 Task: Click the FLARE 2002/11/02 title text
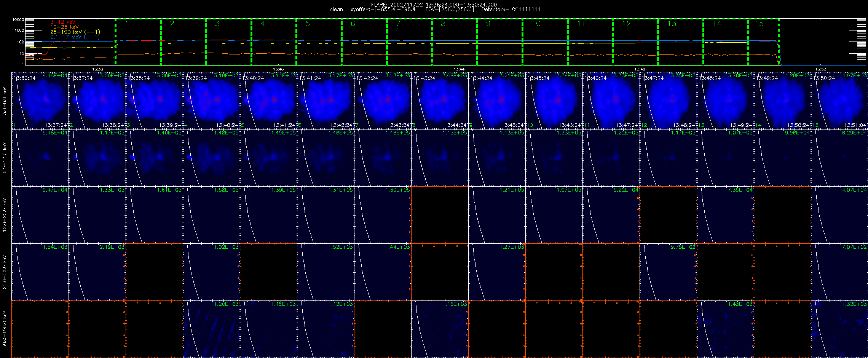(434, 5)
